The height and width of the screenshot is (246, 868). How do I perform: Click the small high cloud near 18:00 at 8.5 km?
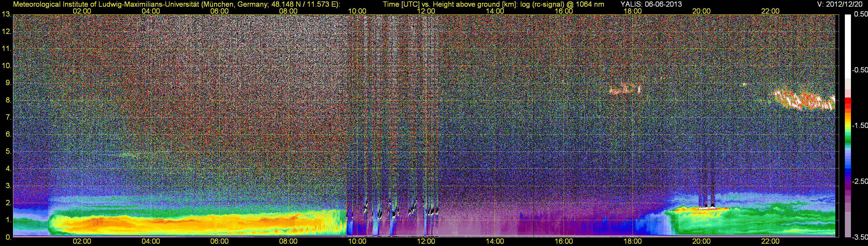tap(625, 89)
